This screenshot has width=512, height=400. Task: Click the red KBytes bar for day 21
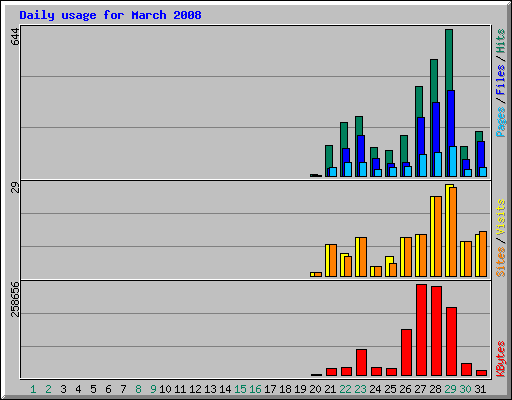[331, 372]
